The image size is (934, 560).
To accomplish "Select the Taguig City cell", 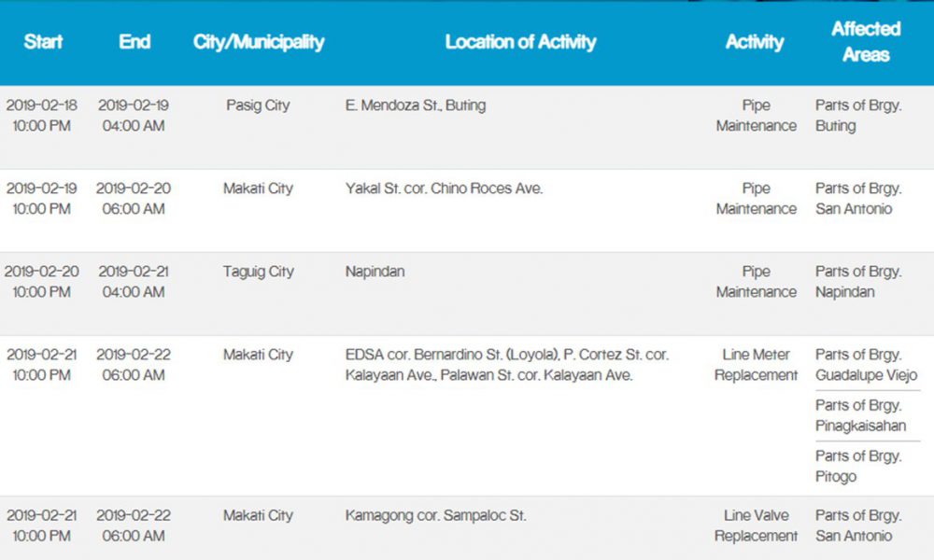I will click(x=258, y=272).
